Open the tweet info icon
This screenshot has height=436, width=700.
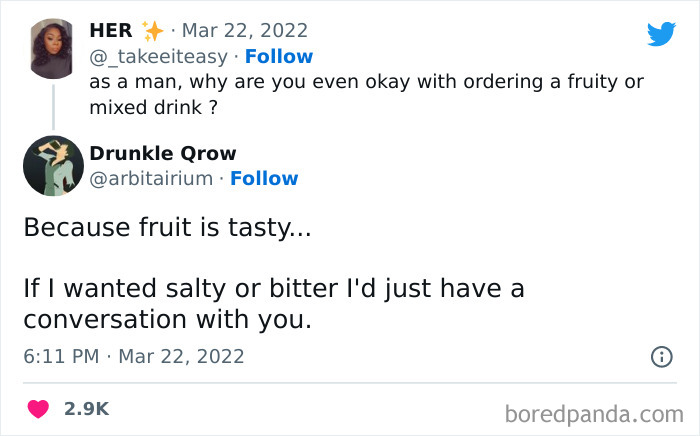coord(661,356)
